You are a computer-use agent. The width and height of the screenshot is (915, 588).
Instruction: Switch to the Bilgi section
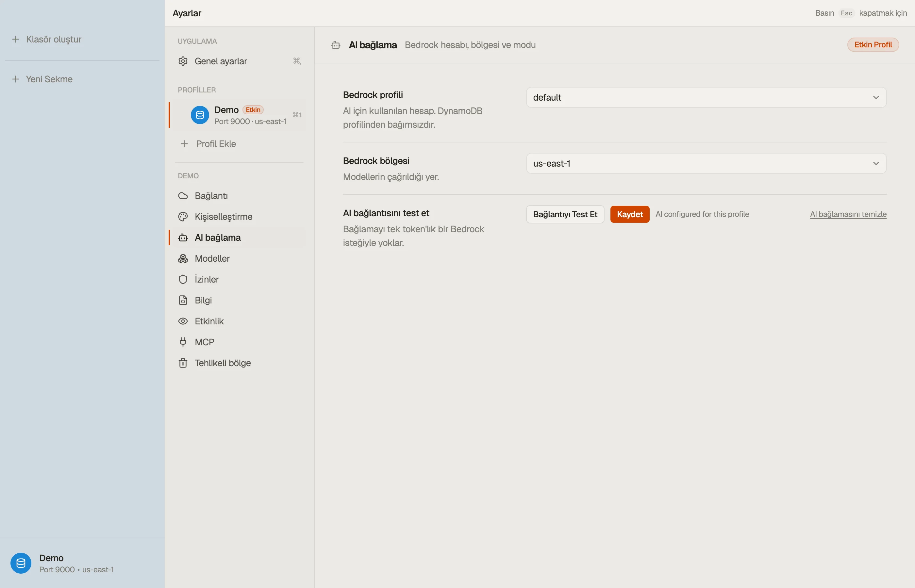pyautogui.click(x=239, y=300)
